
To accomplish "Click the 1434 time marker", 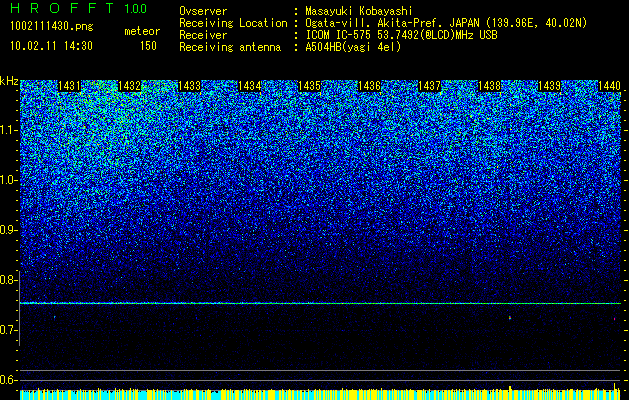I will coord(250,86).
